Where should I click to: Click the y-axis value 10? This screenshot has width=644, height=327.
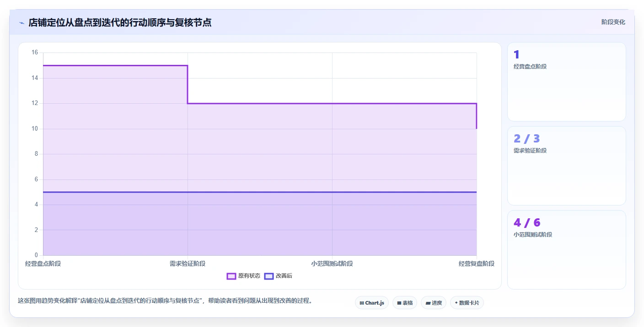tap(35, 129)
